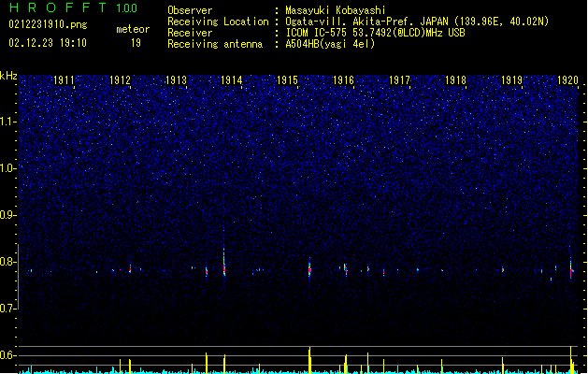The image size is (588, 374).
Task: Click the meteor echo just after 1915
Action: (309, 268)
